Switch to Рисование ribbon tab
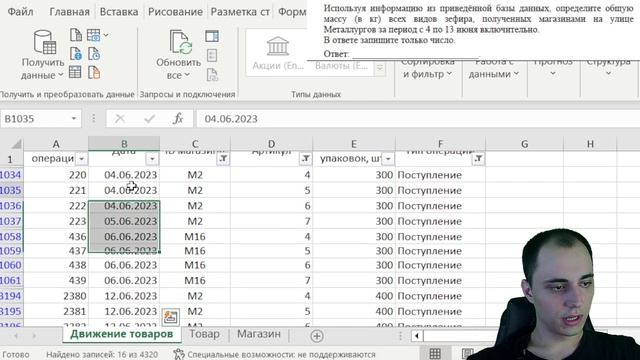This screenshot has height=360, width=640. pyautogui.click(x=175, y=12)
